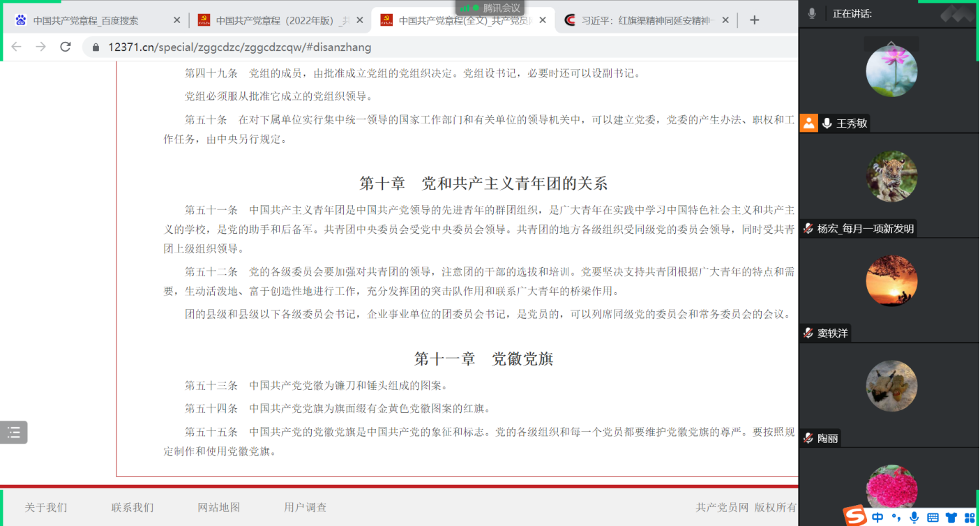Go back to the previous page
980x526 pixels.
pyautogui.click(x=16, y=47)
